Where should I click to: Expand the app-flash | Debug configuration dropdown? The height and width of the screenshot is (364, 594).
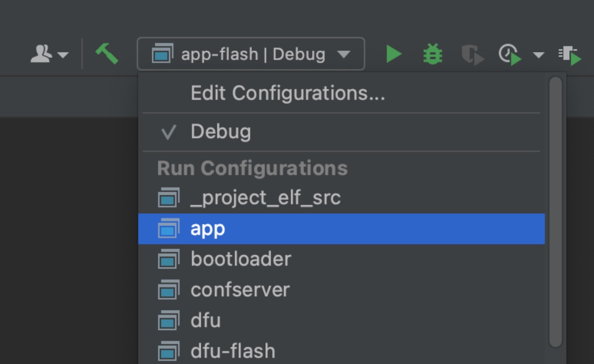251,54
